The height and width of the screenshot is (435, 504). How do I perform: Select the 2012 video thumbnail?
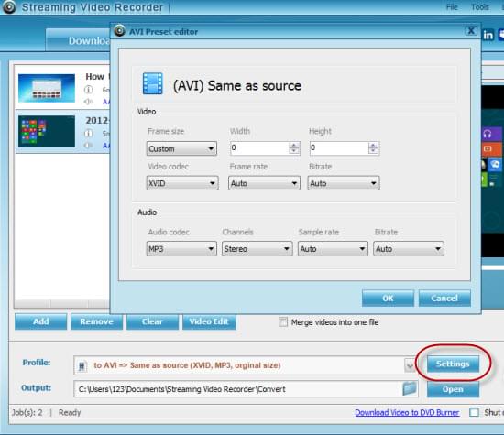47,131
